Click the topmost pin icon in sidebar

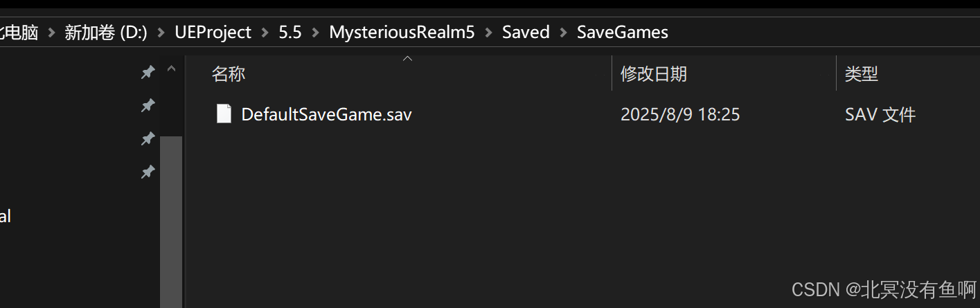click(x=148, y=72)
